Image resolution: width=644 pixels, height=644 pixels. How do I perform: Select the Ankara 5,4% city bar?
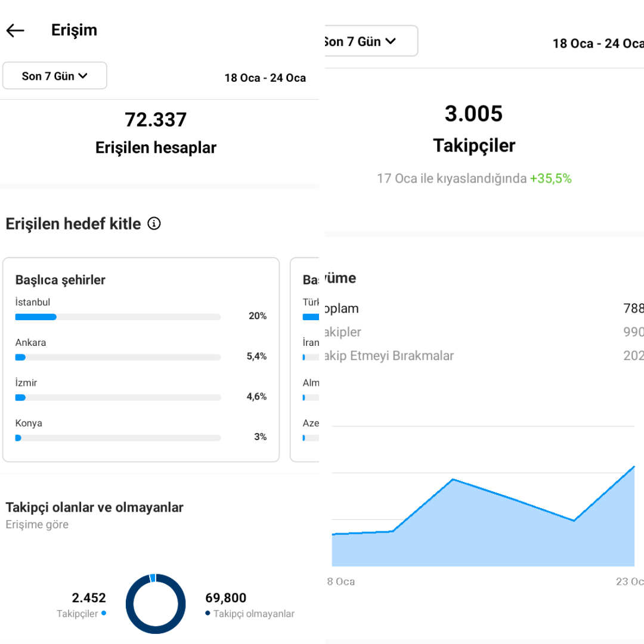118,357
